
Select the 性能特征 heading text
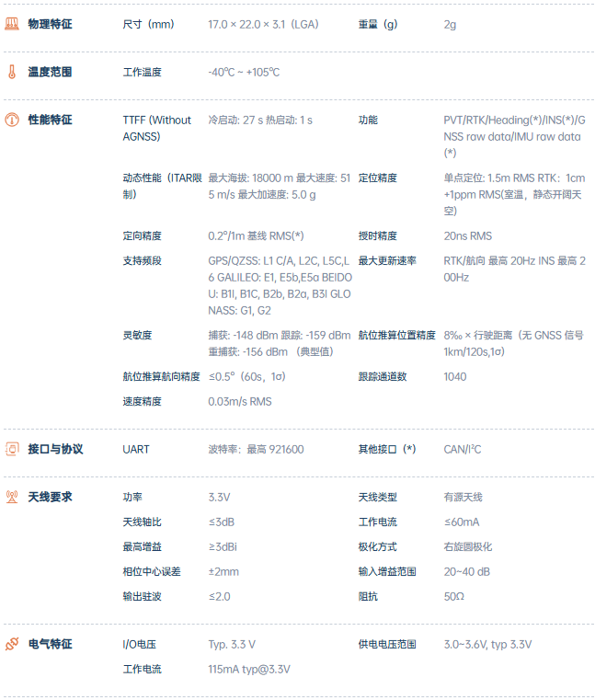(x=50, y=120)
